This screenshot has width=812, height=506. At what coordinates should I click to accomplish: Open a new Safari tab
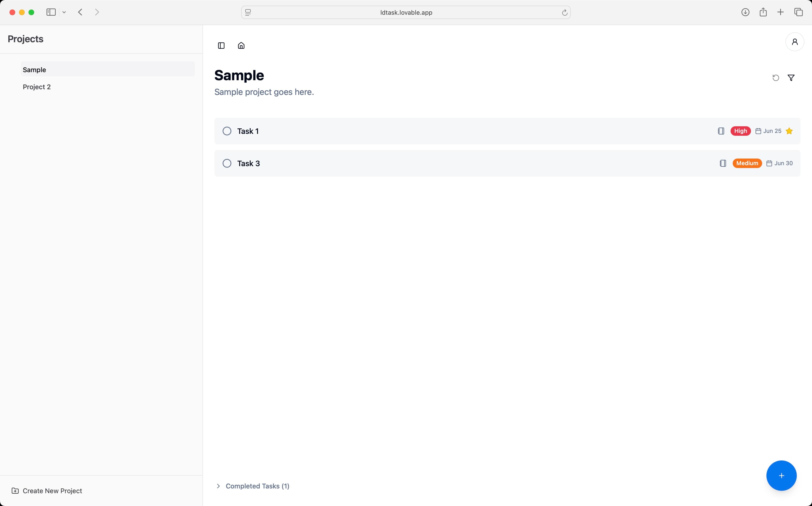pyautogui.click(x=780, y=12)
